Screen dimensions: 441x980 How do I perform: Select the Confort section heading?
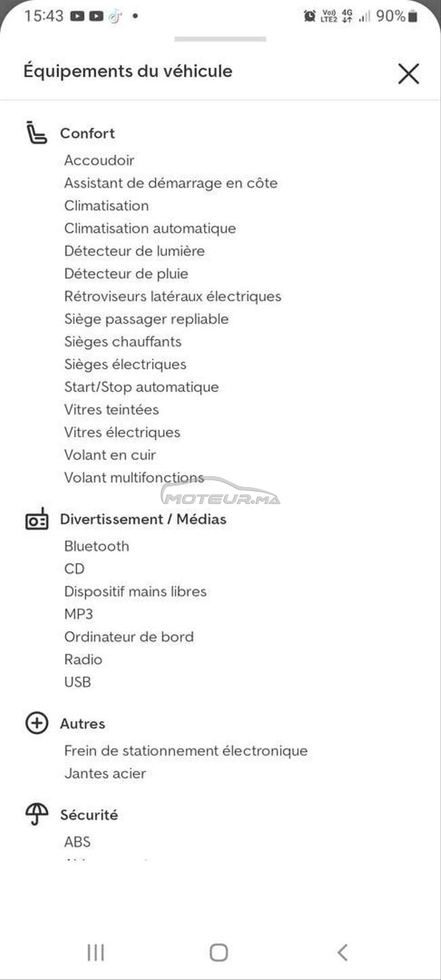tap(87, 133)
